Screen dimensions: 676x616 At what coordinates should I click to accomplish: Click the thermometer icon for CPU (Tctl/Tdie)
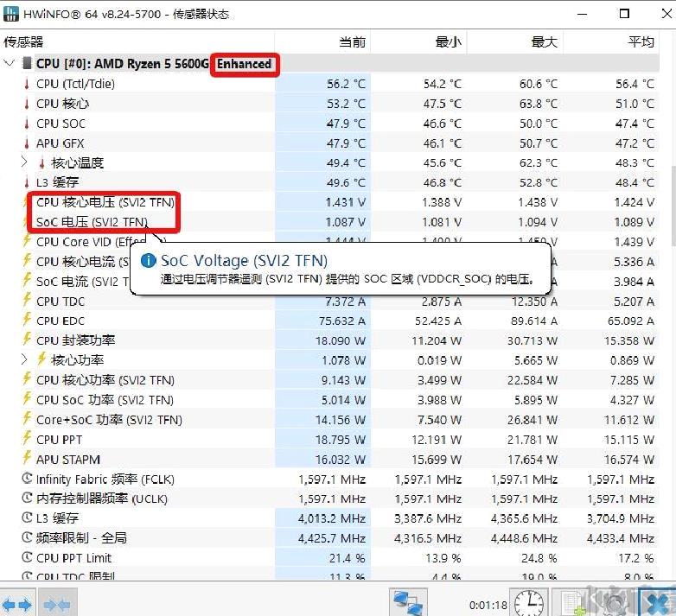tap(27, 84)
